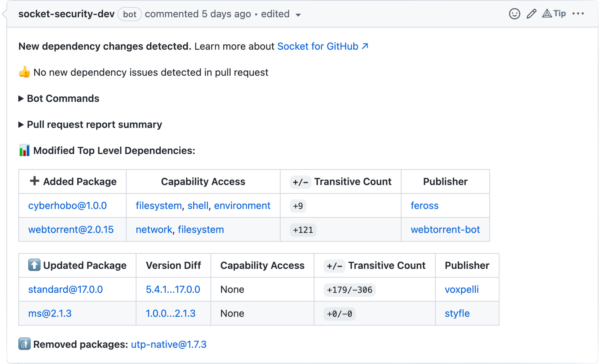Click the Tip triangle icon
Image resolution: width=600 pixels, height=364 pixels.
coord(547,13)
